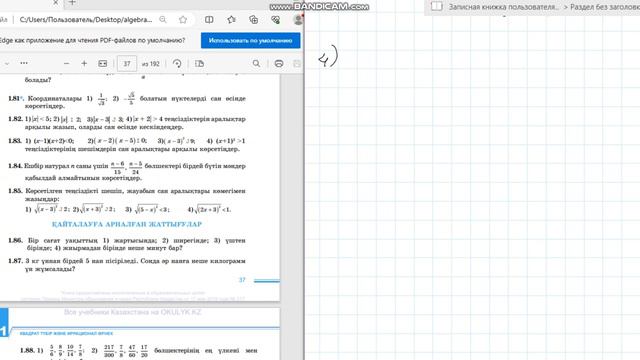Open the 'Раздел без заголовка' section breadcrumb

click(604, 7)
